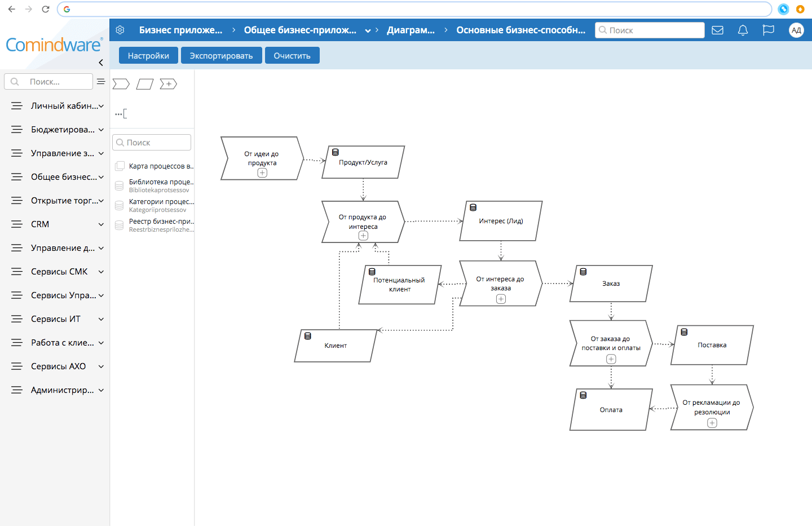Go to 'Бизнес приложе...' breadcrumb

tap(180, 30)
